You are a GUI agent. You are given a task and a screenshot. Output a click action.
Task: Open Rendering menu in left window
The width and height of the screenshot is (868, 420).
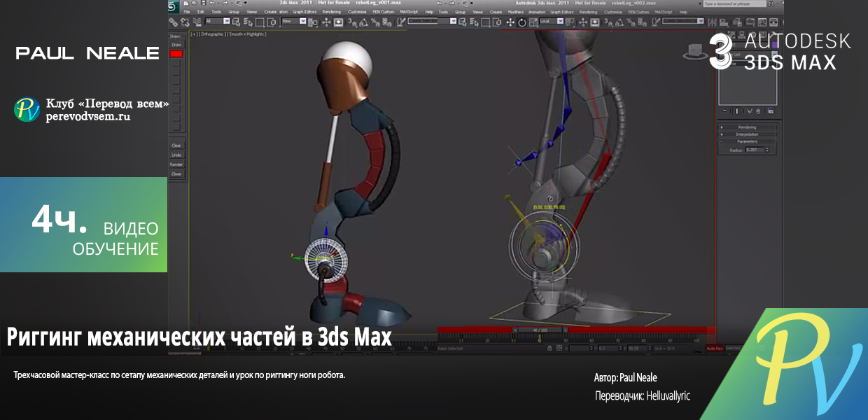pos(331,12)
